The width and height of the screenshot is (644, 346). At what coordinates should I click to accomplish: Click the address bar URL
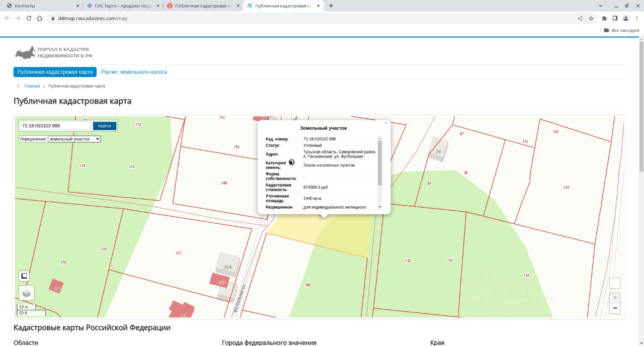tap(93, 18)
